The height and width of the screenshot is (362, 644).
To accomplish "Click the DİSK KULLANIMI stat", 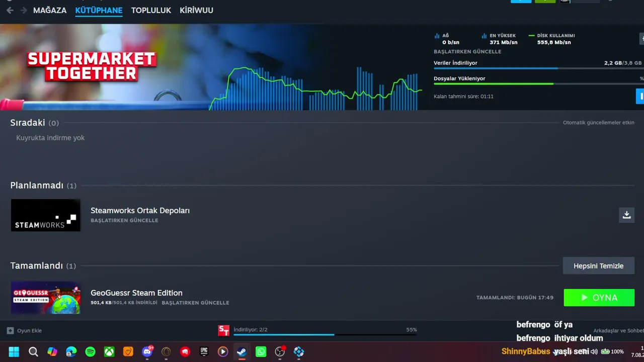I will pos(552,39).
